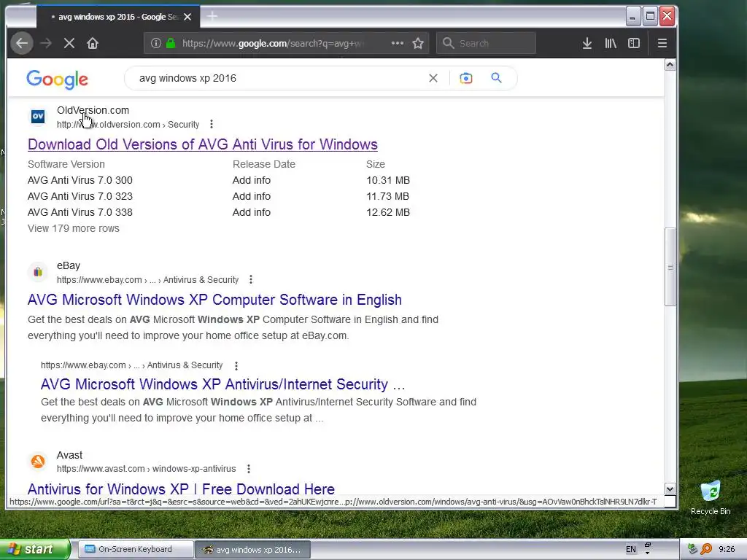Open more options for eBay Antivirus/Internet Security result
747x560 pixels.
236,366
